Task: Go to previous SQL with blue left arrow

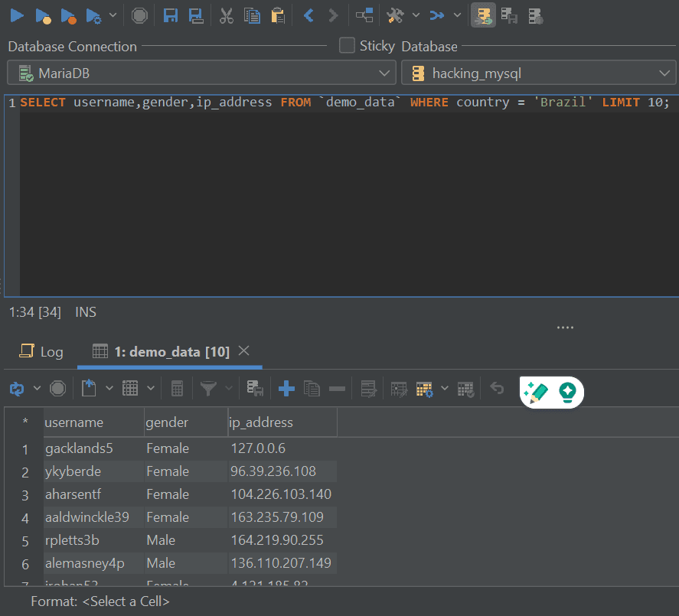Action: point(308,15)
